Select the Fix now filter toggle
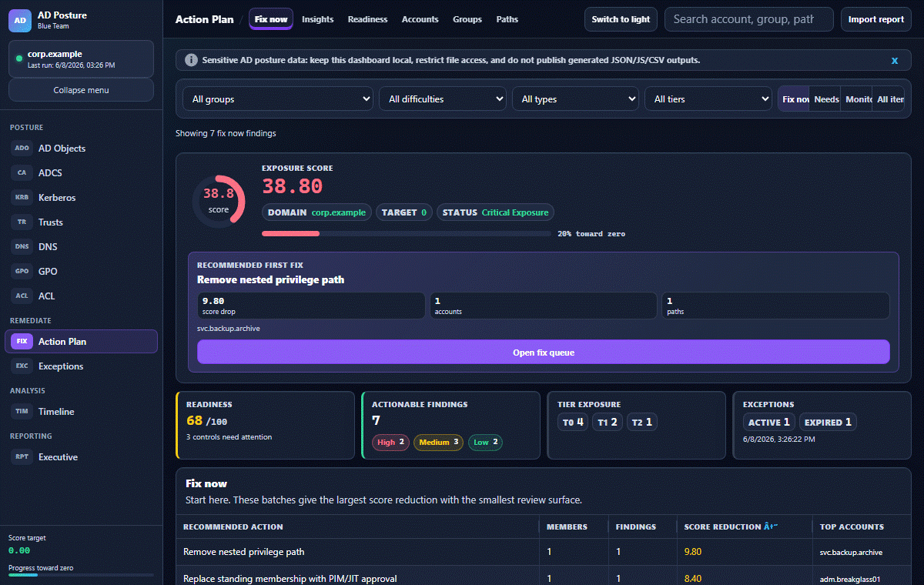 794,99
